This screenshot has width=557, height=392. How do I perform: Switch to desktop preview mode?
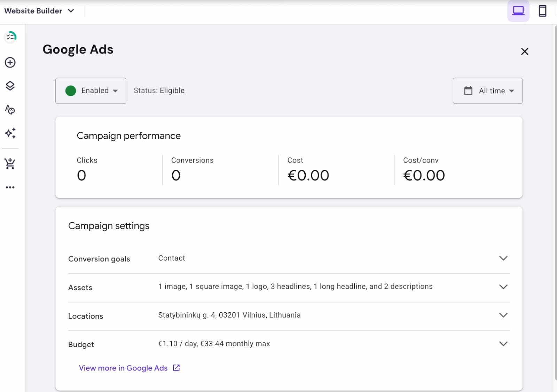tap(518, 11)
